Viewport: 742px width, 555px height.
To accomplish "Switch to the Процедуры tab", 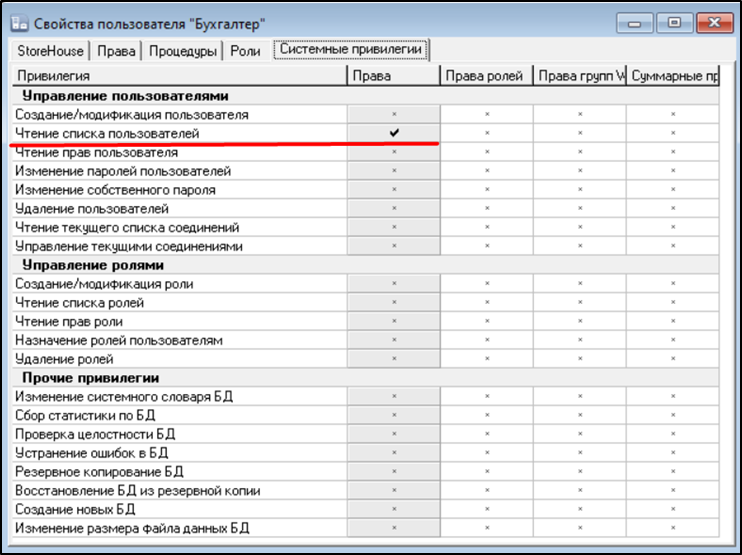I will (182, 51).
